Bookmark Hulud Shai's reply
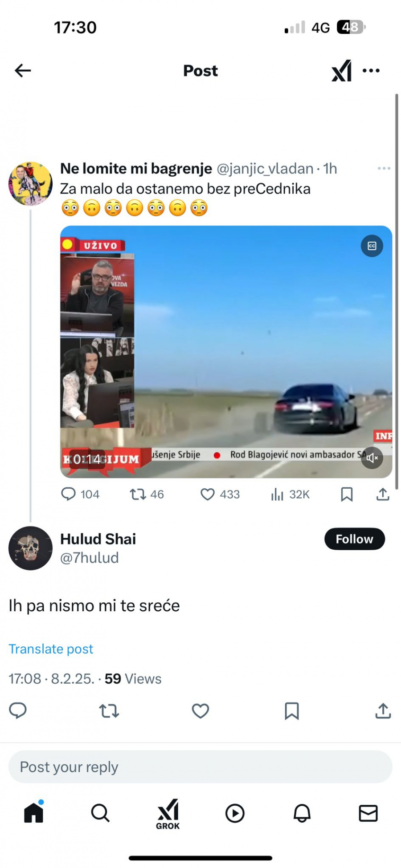The height and width of the screenshot is (868, 401). pyautogui.click(x=292, y=711)
